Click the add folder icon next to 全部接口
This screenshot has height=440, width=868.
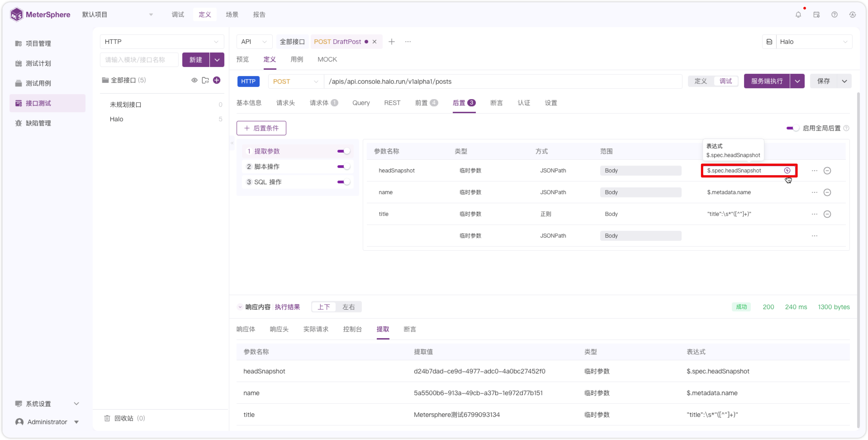pos(205,80)
